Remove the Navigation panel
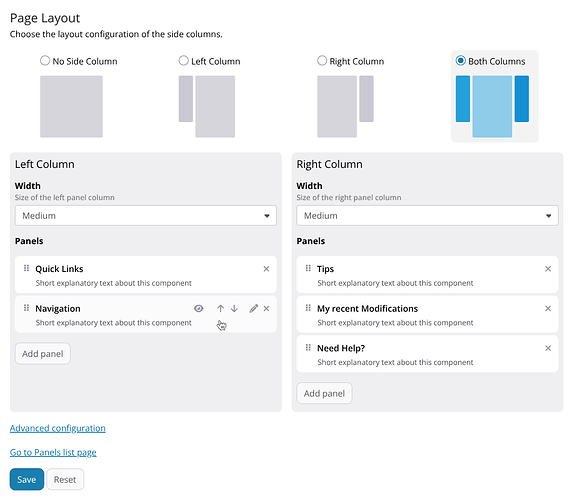The width and height of the screenshot is (574, 499). tap(266, 309)
